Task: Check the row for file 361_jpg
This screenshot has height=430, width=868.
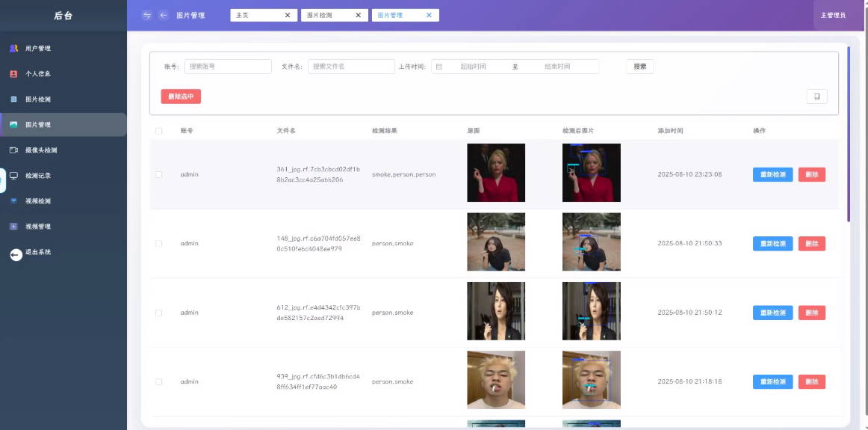Action: [x=159, y=174]
